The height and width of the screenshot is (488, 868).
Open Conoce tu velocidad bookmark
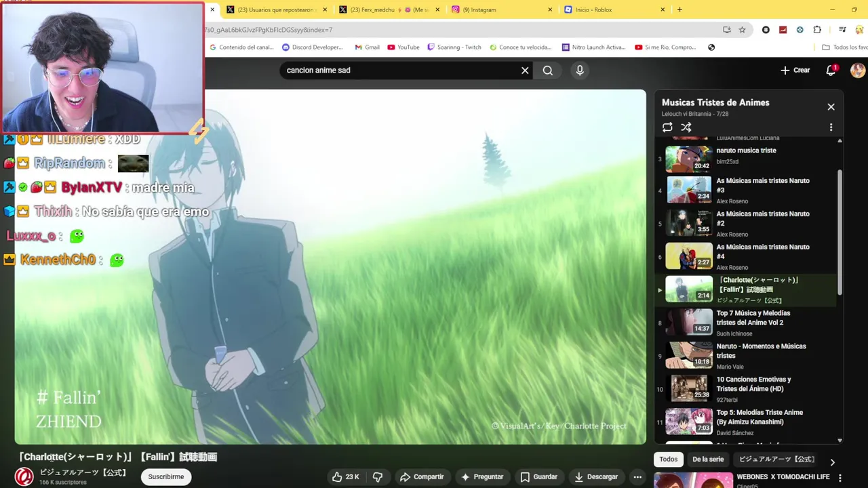(520, 47)
